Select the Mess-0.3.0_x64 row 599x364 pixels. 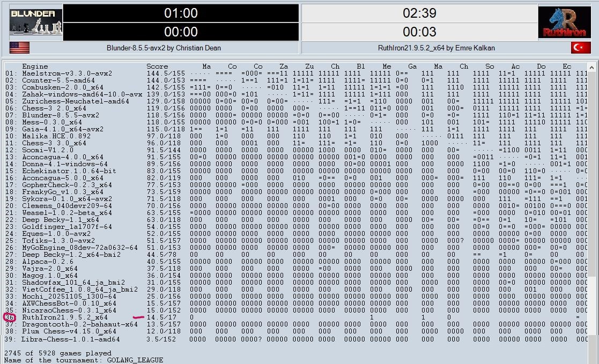[296, 122]
